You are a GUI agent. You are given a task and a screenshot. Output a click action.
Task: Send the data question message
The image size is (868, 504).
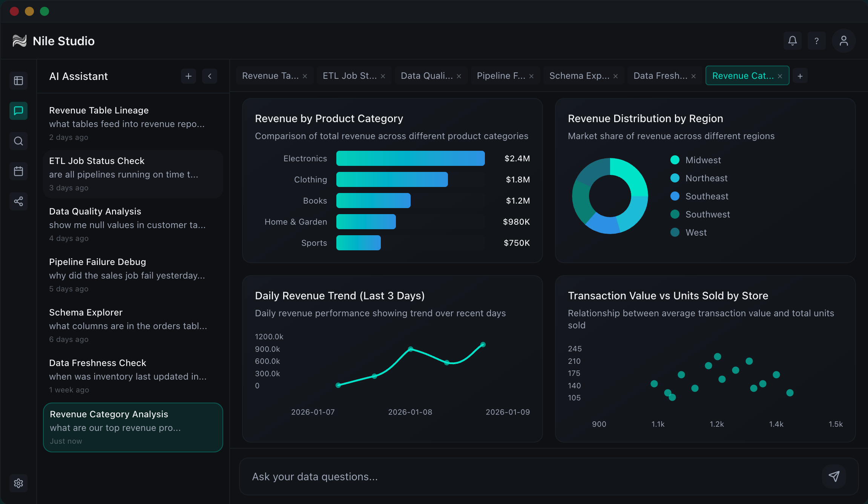(x=834, y=476)
